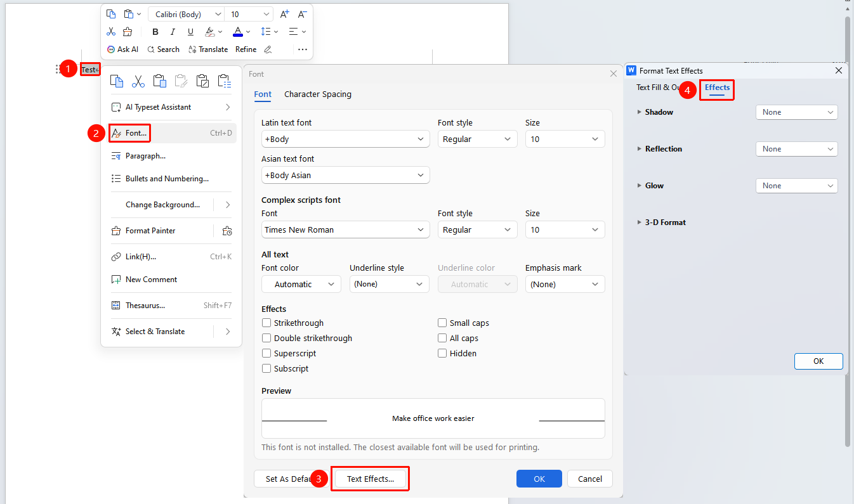Click Increase font size (A+) icon

(x=284, y=14)
